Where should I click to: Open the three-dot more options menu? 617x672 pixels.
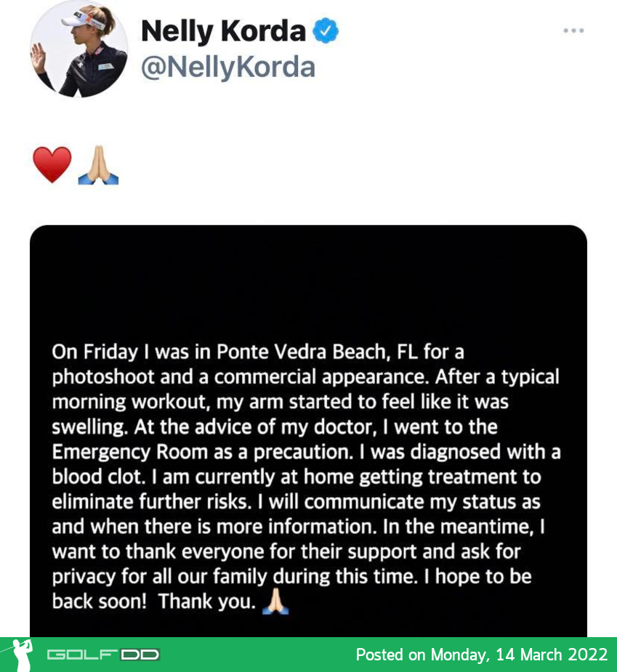tap(573, 31)
